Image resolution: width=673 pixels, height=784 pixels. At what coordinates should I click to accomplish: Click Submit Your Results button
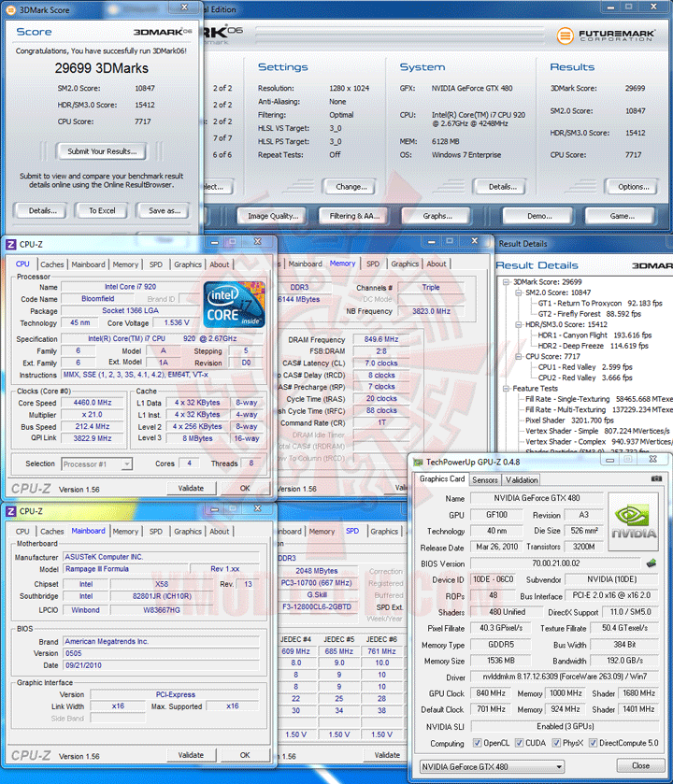click(102, 151)
